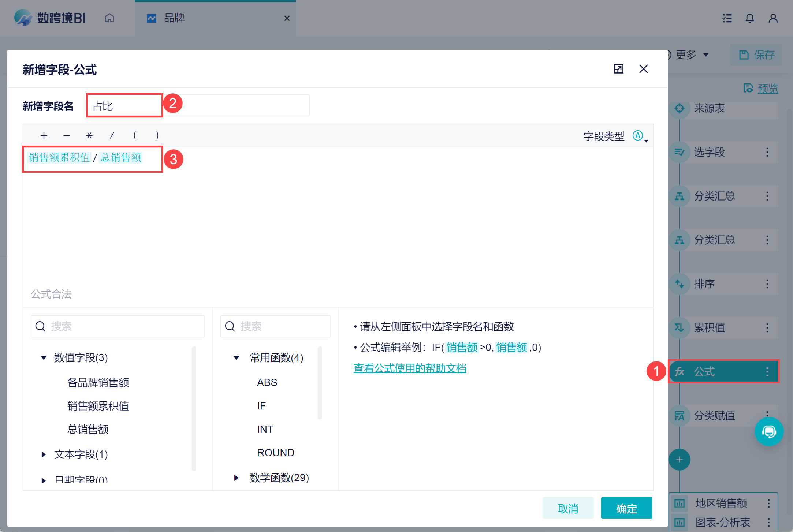Insert the multiply operator symbol
Viewport: 793px width, 532px height.
pyautogui.click(x=89, y=135)
